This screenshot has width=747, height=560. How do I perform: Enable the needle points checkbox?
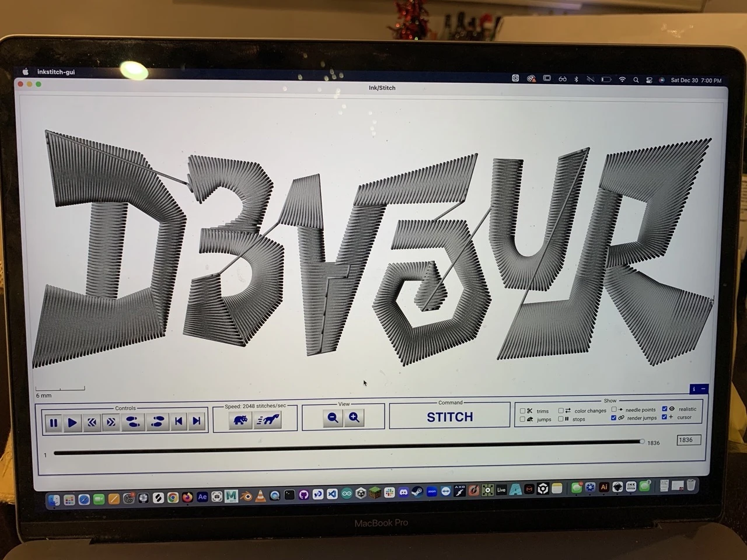(614, 409)
